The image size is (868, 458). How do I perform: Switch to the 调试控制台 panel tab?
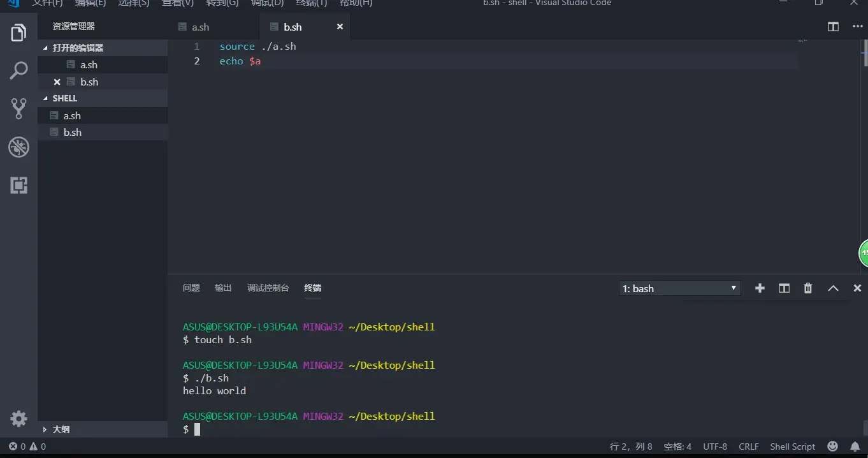268,288
